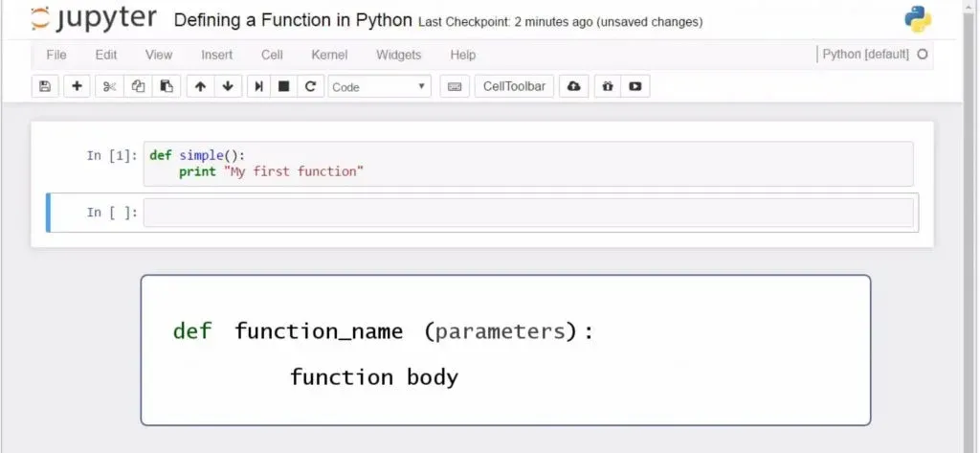Cut selected cell with scissors icon

click(109, 86)
